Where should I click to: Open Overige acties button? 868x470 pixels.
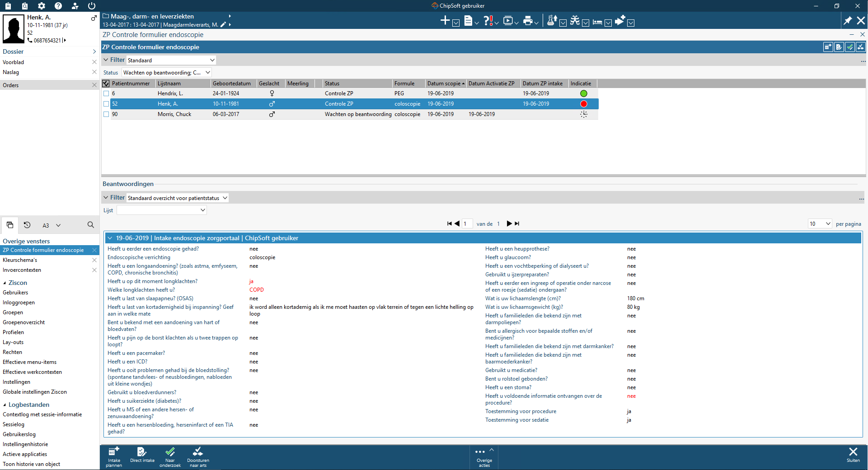[484, 457]
